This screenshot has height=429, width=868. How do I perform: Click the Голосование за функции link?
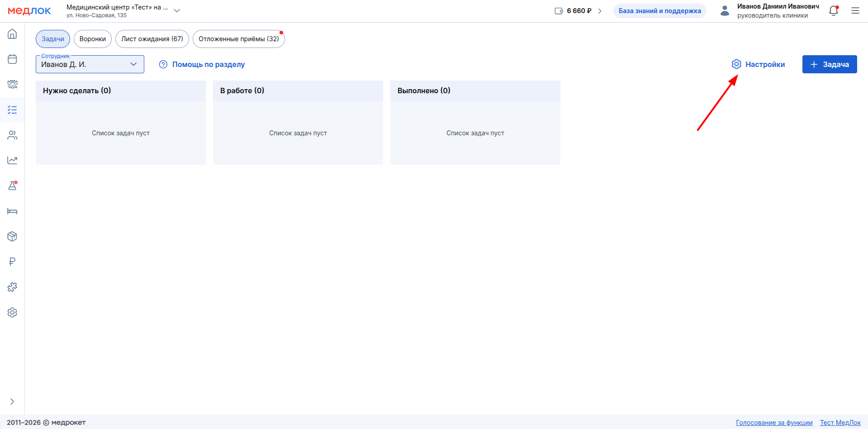774,423
